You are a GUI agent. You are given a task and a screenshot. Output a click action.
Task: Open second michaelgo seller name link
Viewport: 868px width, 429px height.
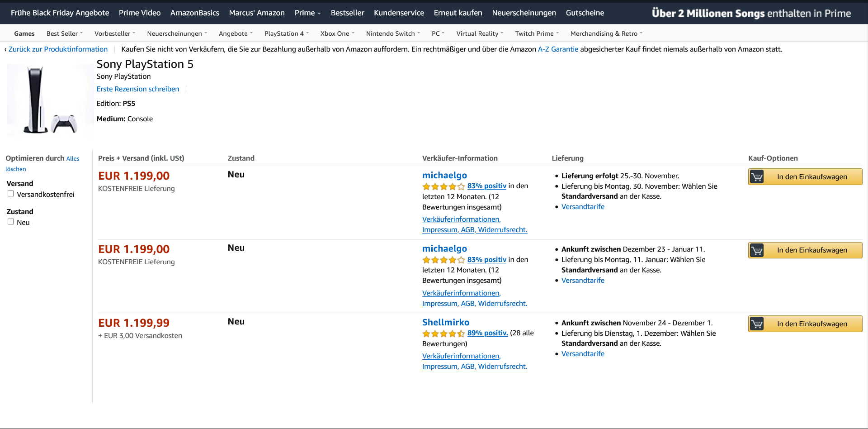click(444, 248)
